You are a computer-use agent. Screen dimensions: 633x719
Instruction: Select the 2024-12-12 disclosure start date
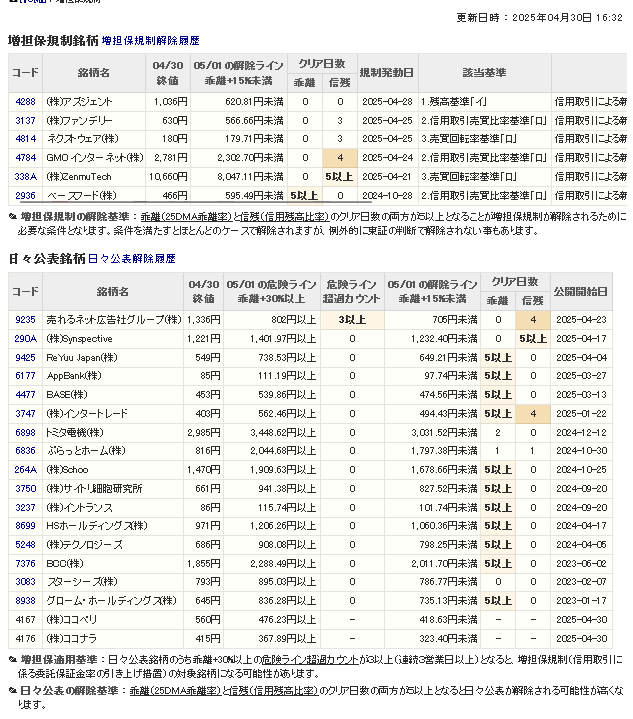coord(581,433)
